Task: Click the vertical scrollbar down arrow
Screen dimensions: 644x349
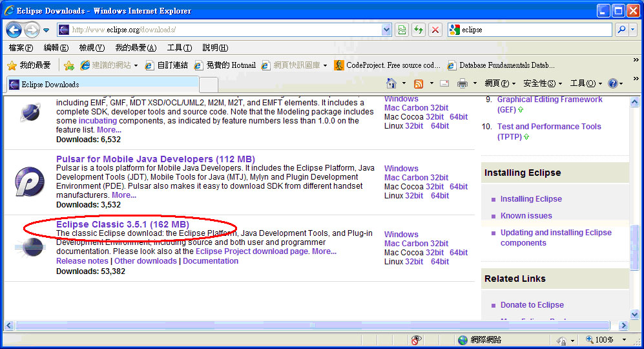Action: [634, 315]
